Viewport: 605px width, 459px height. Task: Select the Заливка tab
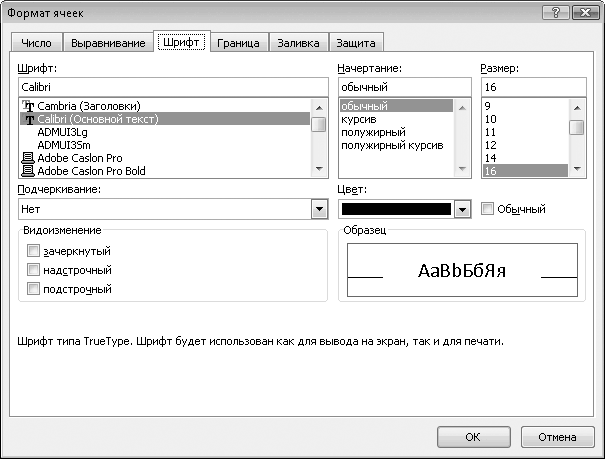pyautogui.click(x=297, y=43)
